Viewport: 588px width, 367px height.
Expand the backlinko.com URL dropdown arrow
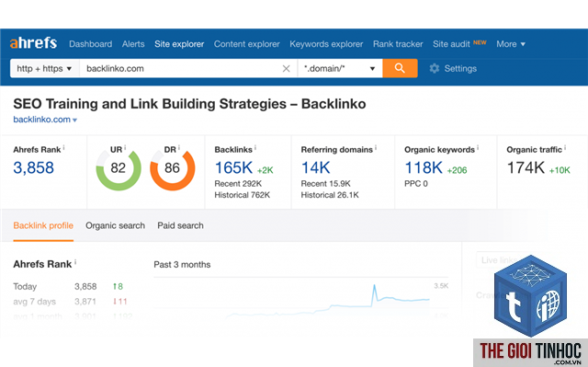(x=74, y=120)
